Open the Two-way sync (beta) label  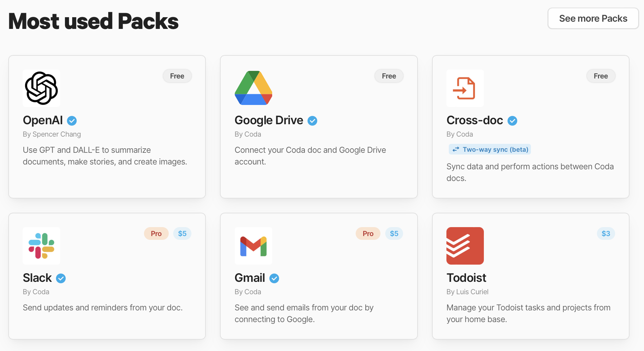tap(489, 149)
